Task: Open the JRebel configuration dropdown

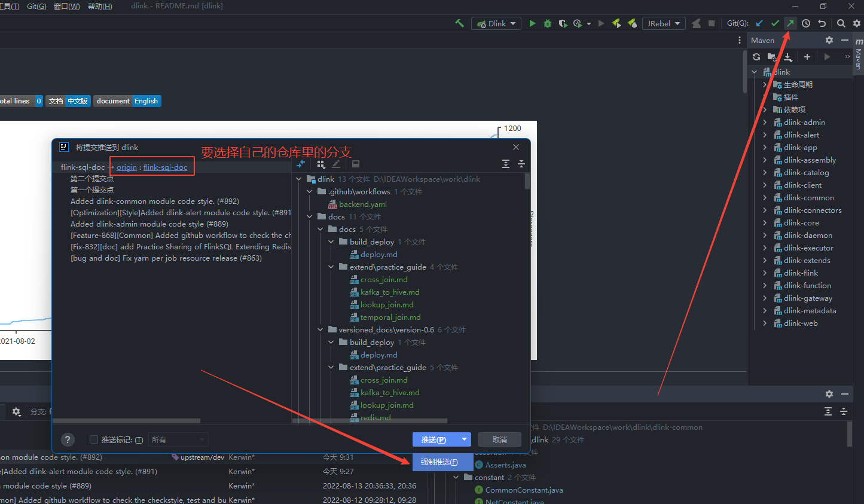Action: pyautogui.click(x=664, y=23)
